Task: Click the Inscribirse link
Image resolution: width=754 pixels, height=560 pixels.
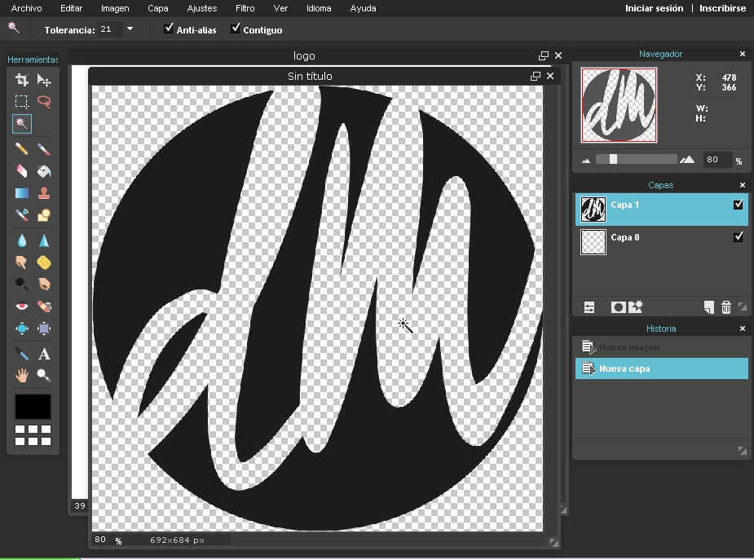Action: (x=722, y=8)
